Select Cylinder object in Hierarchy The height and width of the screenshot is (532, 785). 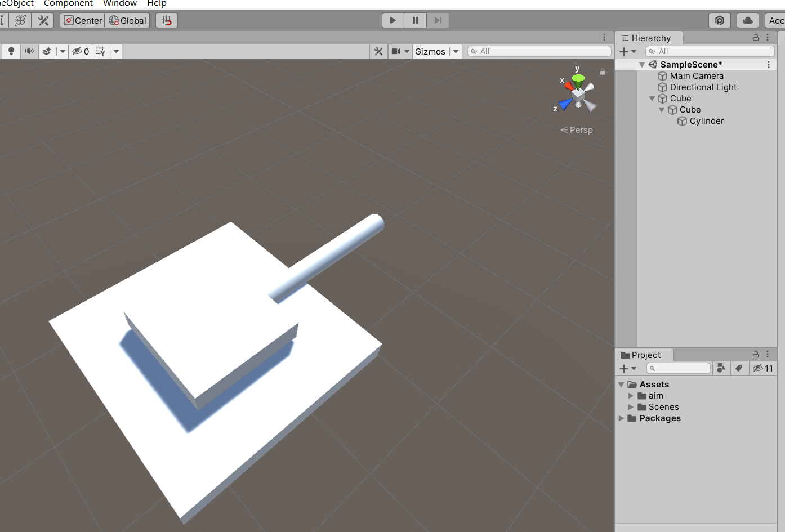[706, 121]
